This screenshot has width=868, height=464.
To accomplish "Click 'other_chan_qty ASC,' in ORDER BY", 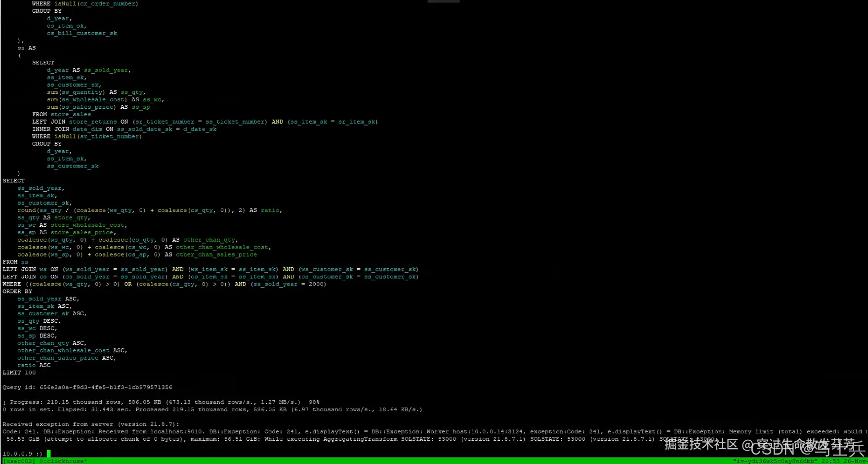I will coord(52,343).
